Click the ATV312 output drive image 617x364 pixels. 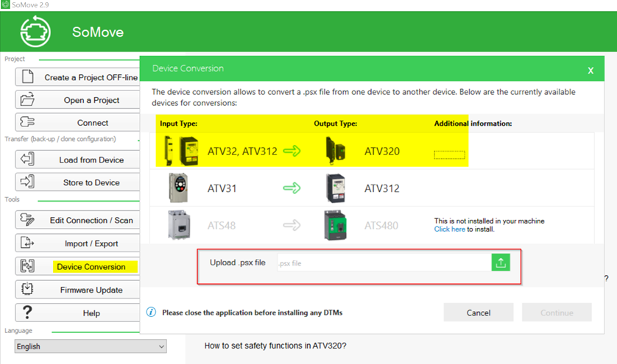click(336, 188)
